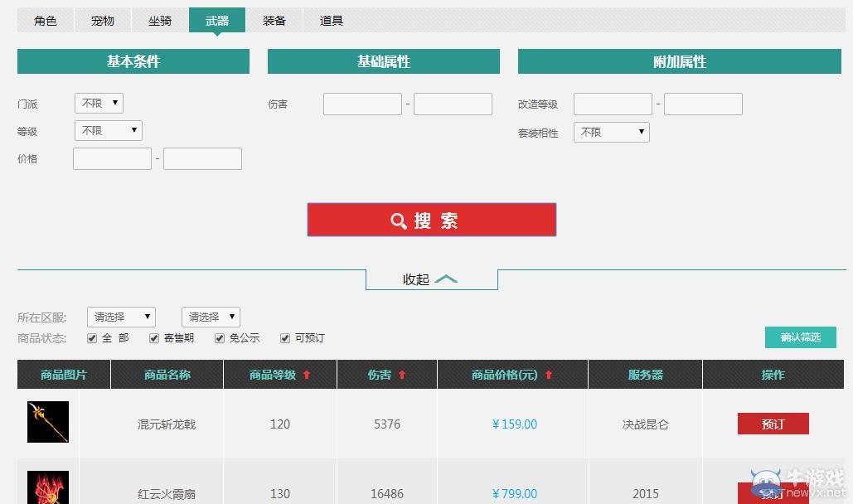The width and height of the screenshot is (853, 504).
Task: Select the 混元斩龙戟 weapon image
Action: coord(48,422)
